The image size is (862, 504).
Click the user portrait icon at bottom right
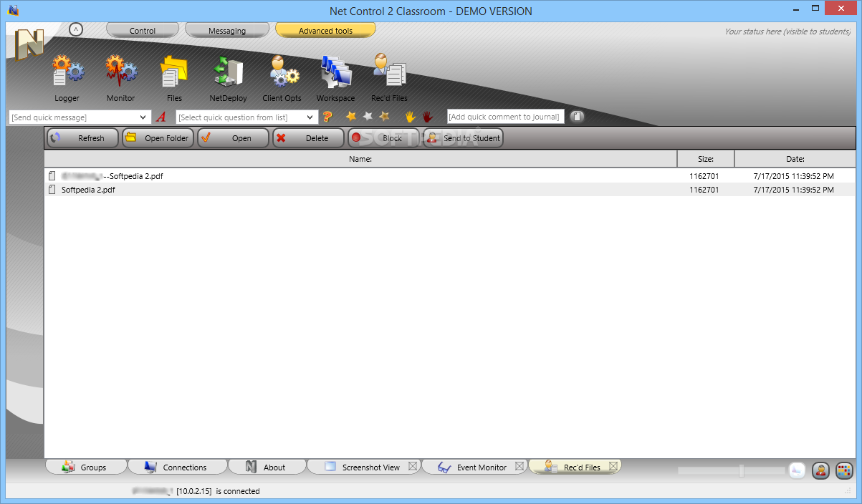(x=820, y=470)
